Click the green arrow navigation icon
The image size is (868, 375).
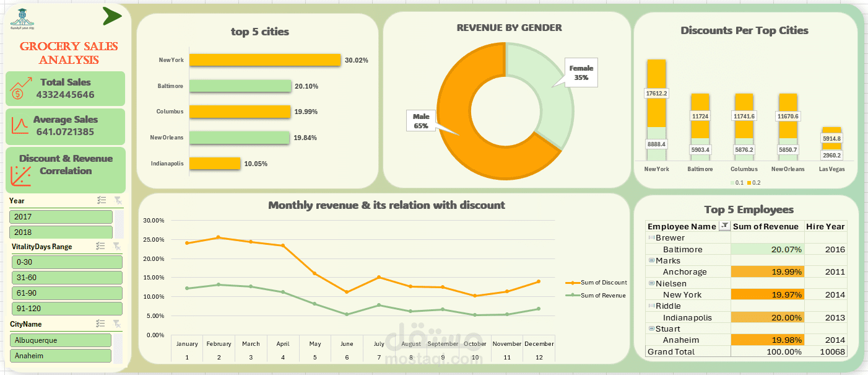113,15
